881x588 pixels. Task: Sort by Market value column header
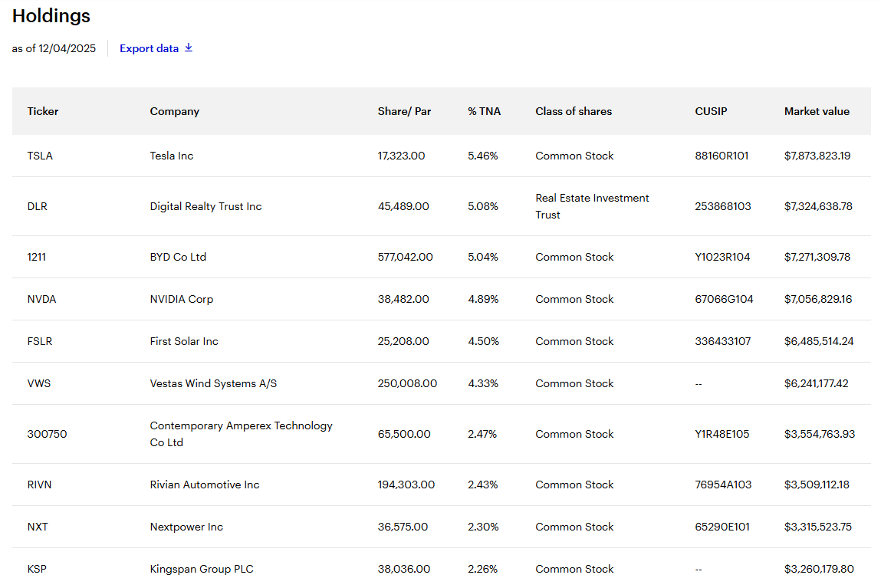tap(817, 111)
